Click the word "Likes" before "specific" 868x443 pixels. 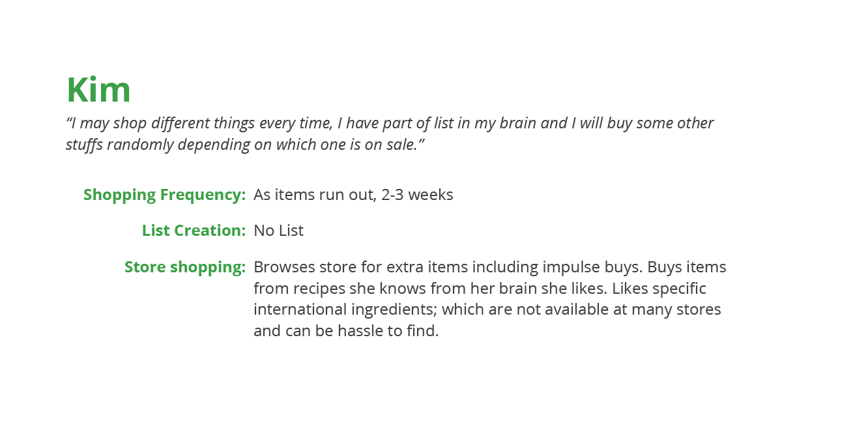(x=631, y=289)
